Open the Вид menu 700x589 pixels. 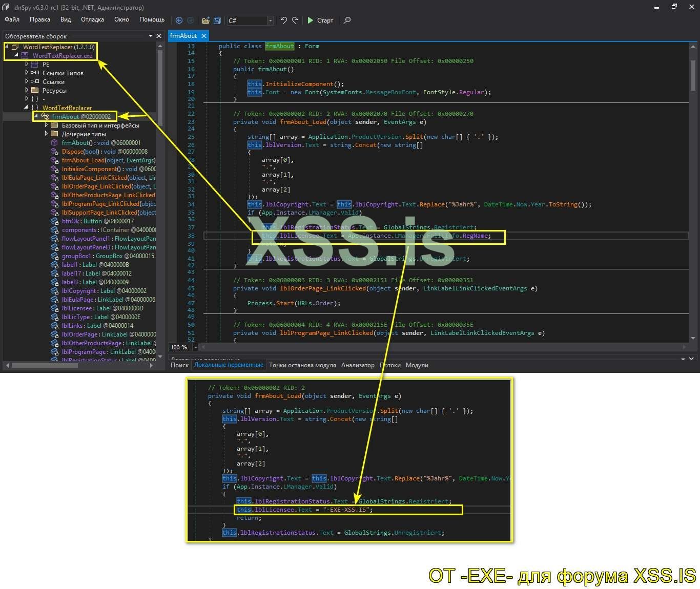[66, 19]
